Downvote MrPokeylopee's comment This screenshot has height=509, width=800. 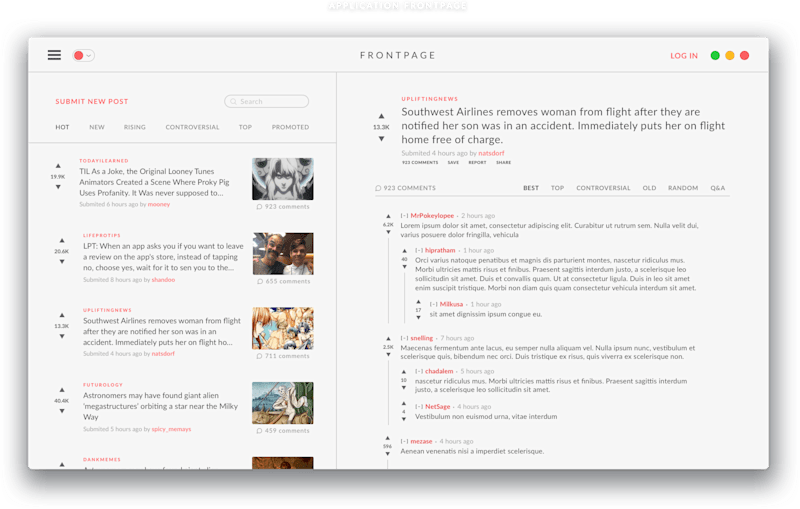(388, 233)
